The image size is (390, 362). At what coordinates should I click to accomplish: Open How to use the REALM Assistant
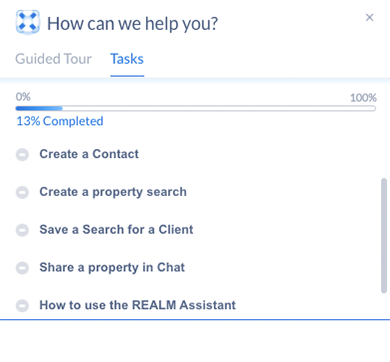coord(138,305)
